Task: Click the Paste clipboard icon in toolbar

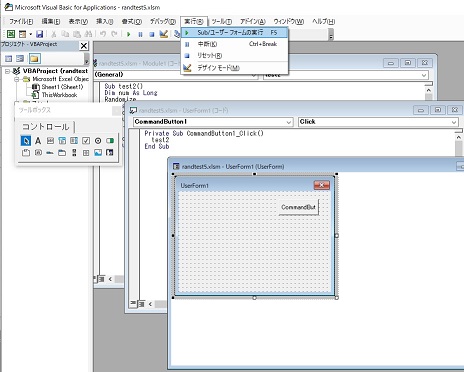Action: [x=77, y=34]
